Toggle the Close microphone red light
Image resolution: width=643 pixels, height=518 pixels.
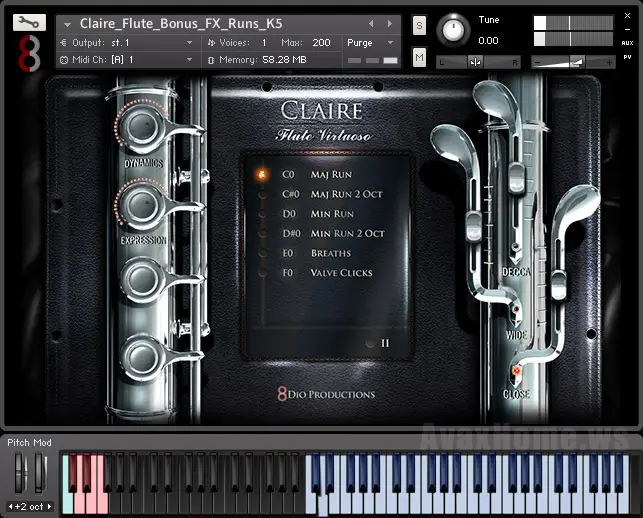[x=516, y=371]
